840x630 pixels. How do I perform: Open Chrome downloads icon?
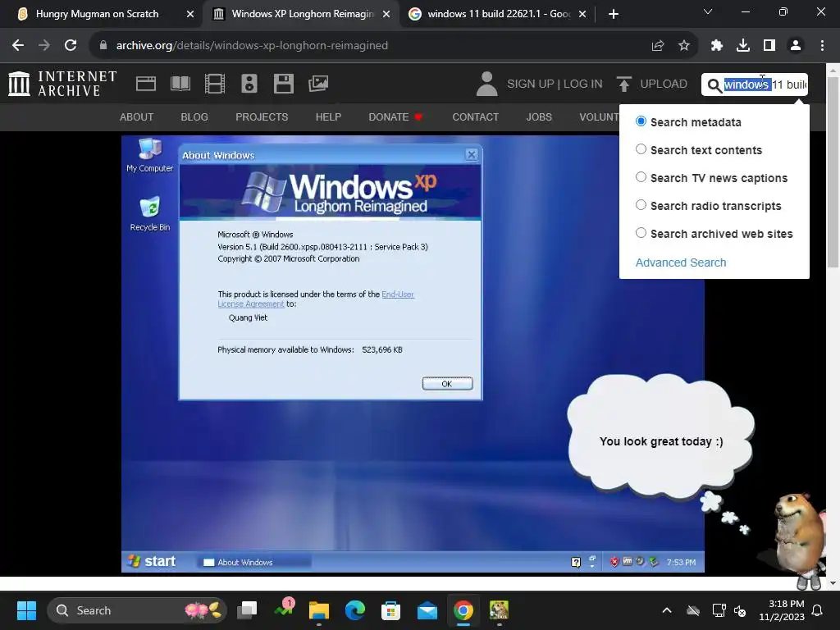point(743,46)
